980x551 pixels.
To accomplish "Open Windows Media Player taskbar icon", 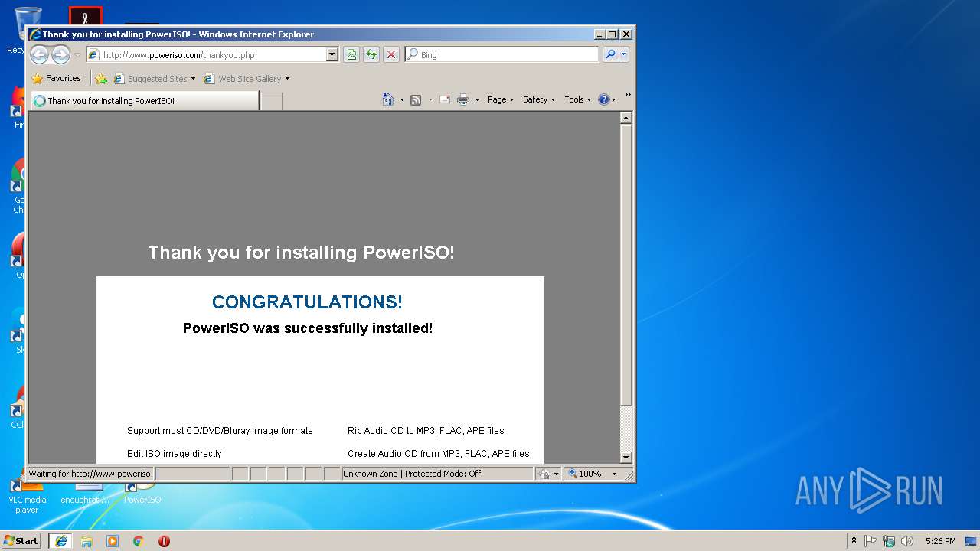I will click(113, 541).
